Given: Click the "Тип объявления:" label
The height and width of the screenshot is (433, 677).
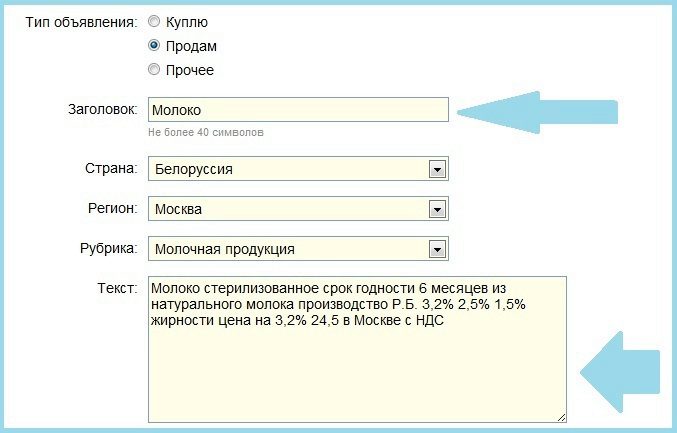Looking at the screenshot, I should coord(81,21).
